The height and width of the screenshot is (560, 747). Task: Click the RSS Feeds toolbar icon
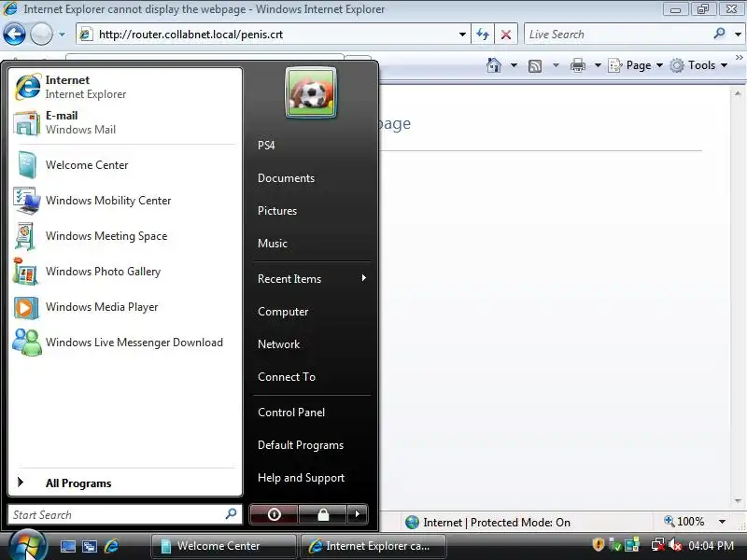(535, 65)
